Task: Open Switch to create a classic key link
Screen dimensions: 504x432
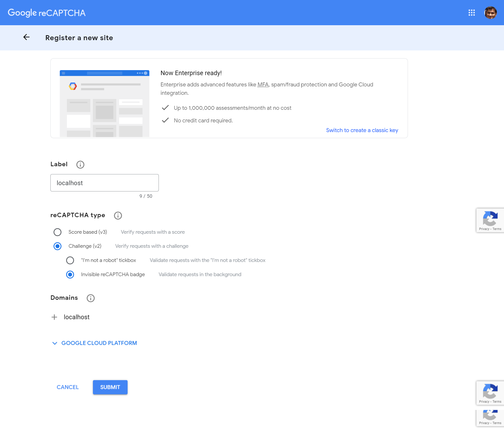Action: pyautogui.click(x=362, y=130)
